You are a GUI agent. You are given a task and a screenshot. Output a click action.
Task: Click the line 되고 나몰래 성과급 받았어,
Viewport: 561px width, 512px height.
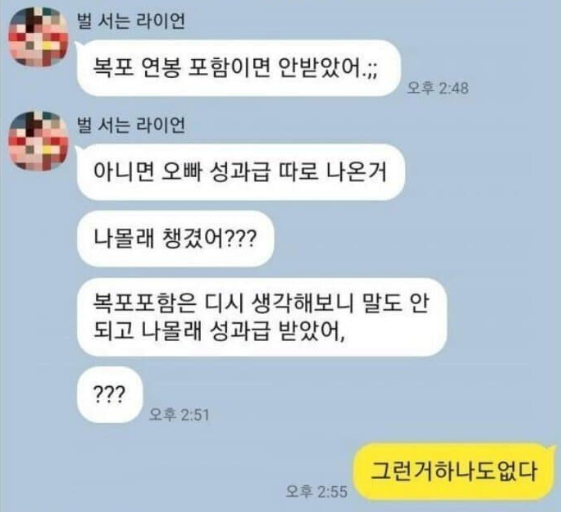[x=219, y=331]
